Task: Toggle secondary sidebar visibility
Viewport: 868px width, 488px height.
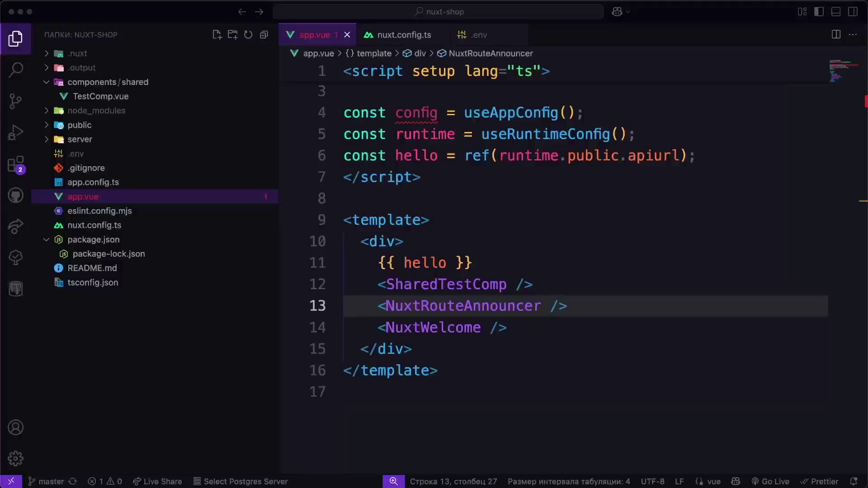Action: click(853, 12)
